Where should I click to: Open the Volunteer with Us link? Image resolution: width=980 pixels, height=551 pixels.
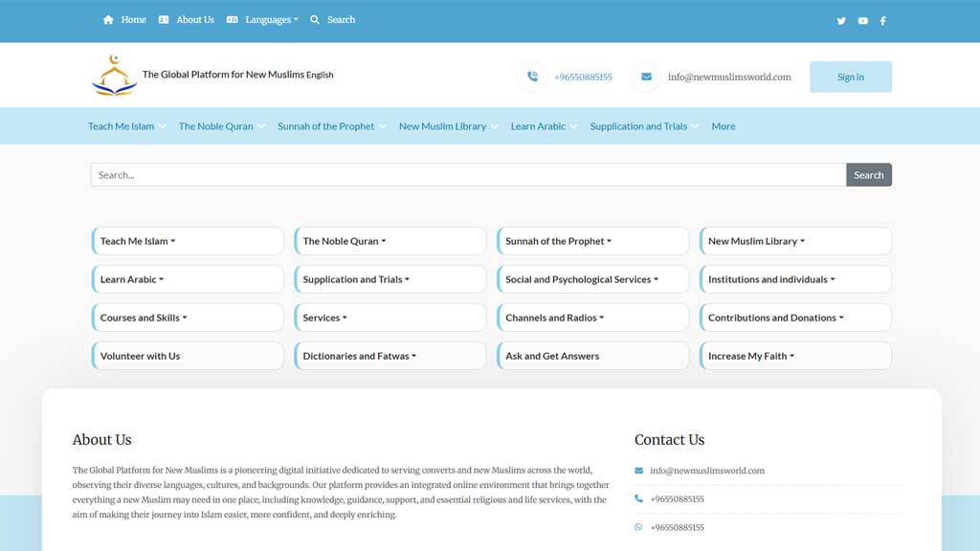[141, 356]
